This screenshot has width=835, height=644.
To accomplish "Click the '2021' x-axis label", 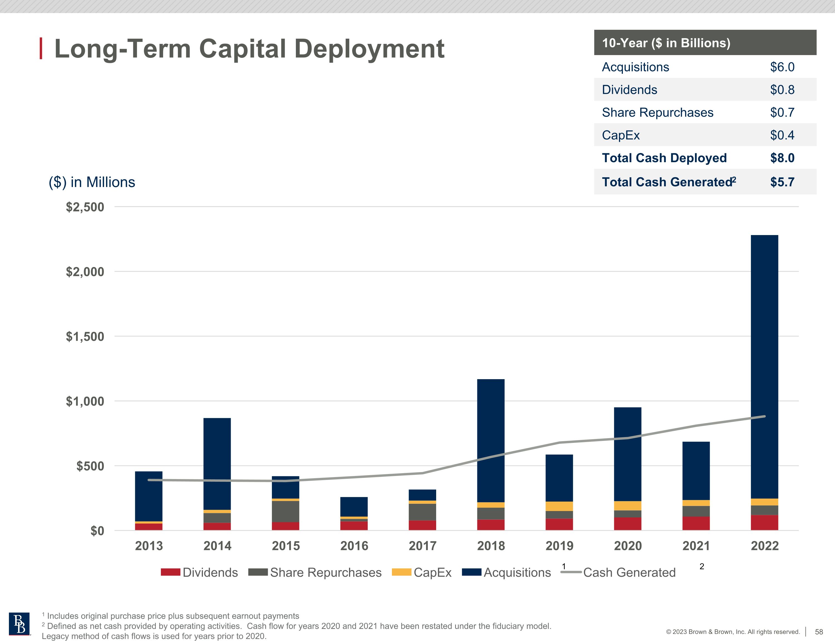I will [x=696, y=546].
